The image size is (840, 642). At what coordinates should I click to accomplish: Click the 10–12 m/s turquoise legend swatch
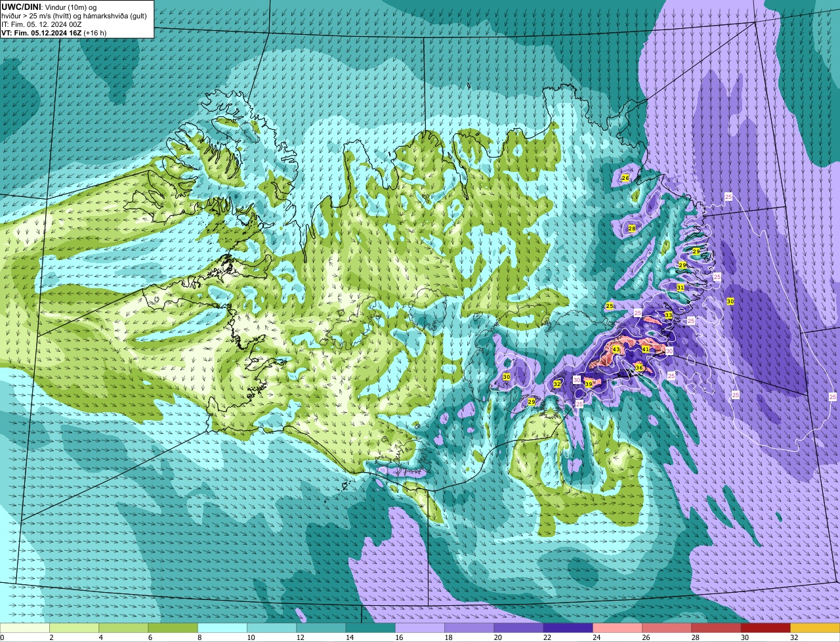[x=272, y=628]
